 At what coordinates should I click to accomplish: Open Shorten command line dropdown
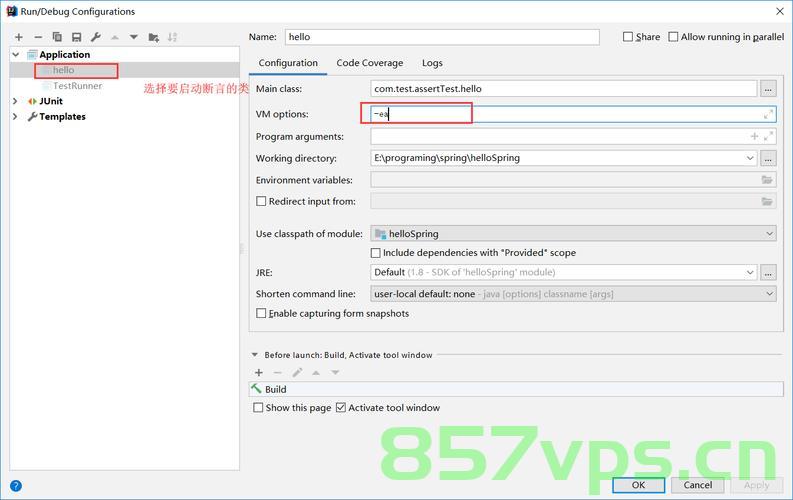(x=769, y=294)
